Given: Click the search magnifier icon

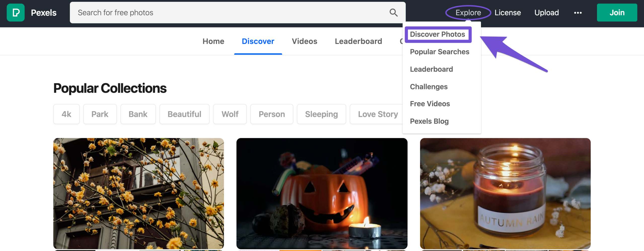Looking at the screenshot, I should coord(393,13).
